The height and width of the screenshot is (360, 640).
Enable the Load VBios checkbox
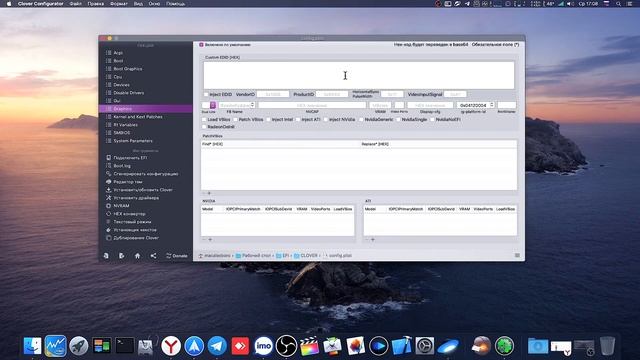204,120
